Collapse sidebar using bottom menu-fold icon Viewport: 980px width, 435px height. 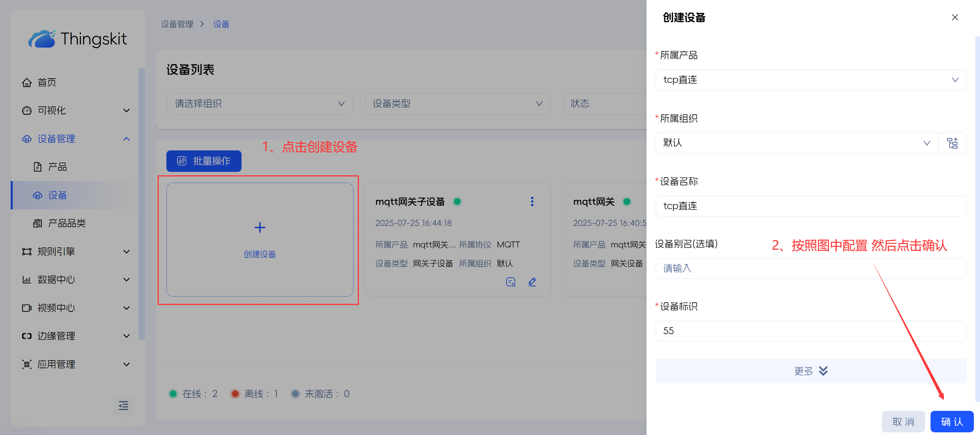pos(123,405)
